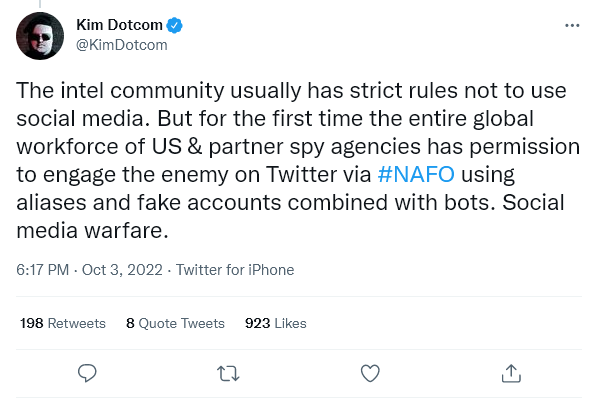This screenshot has width=598, height=398.
Task: Open Kim Dotcom's profile picture
Action: 40,36
